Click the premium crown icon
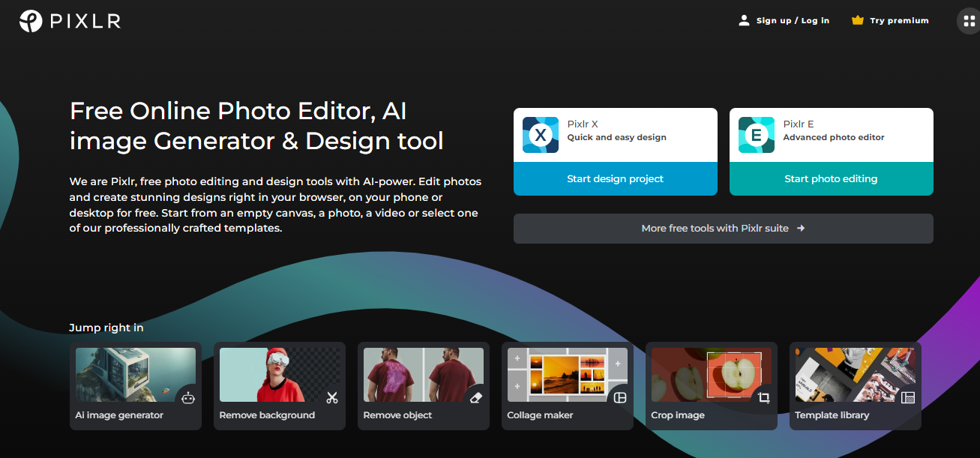Image resolution: width=980 pixels, height=458 pixels. click(x=858, y=20)
